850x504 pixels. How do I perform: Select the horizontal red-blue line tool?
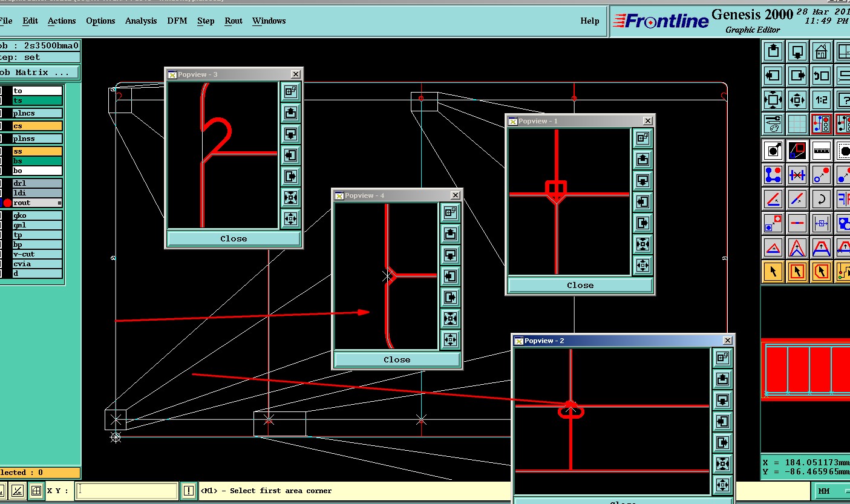[x=797, y=223]
